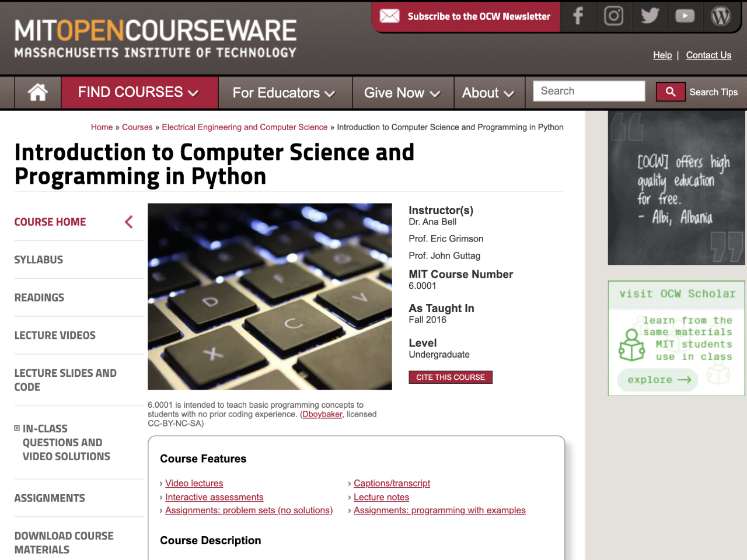Screen dimensions: 747x560
Task: Expand In-Class Questions and Video Solutions
Action: [x=17, y=428]
